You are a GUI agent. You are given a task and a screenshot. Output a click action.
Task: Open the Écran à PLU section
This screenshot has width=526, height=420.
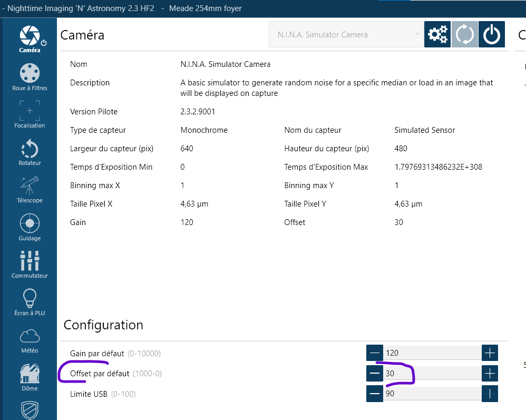coord(30,301)
